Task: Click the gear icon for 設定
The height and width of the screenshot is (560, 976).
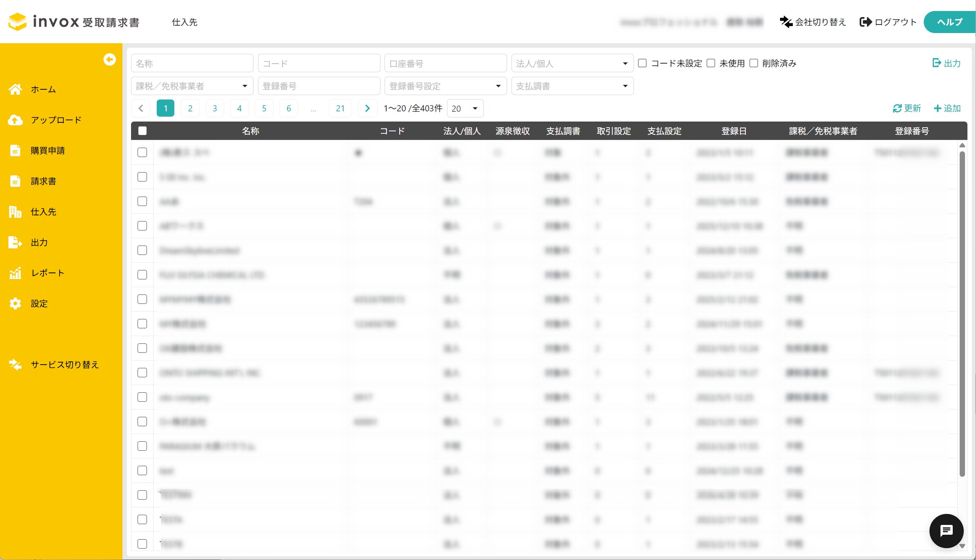Action: coord(16,303)
